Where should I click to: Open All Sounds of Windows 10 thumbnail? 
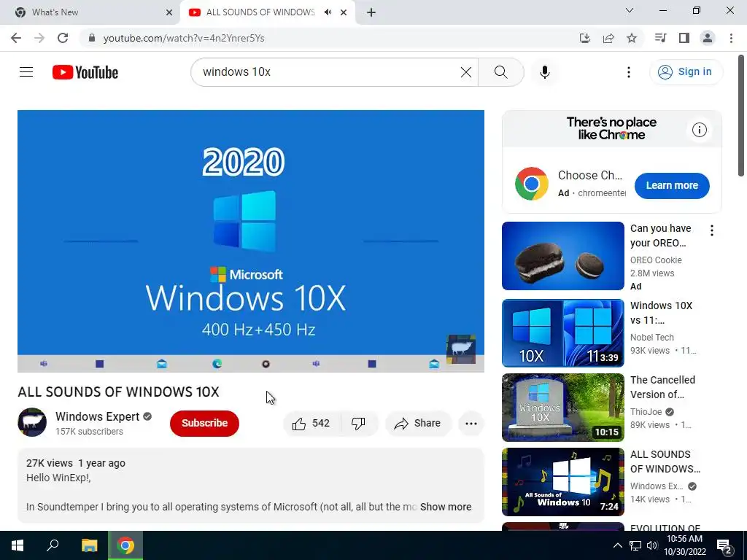click(x=562, y=482)
